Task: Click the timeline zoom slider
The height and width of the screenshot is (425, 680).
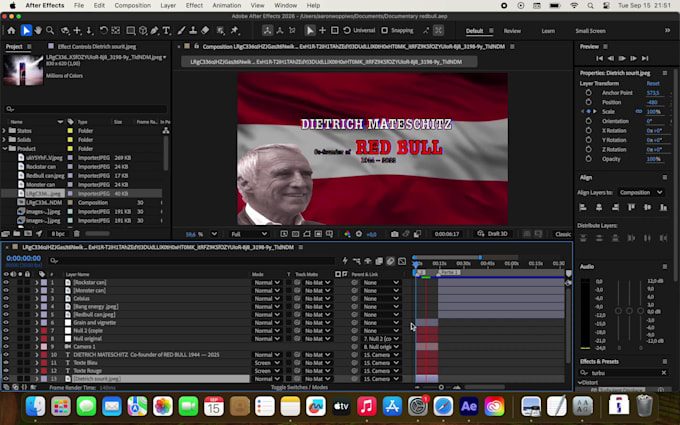Action: [441, 387]
